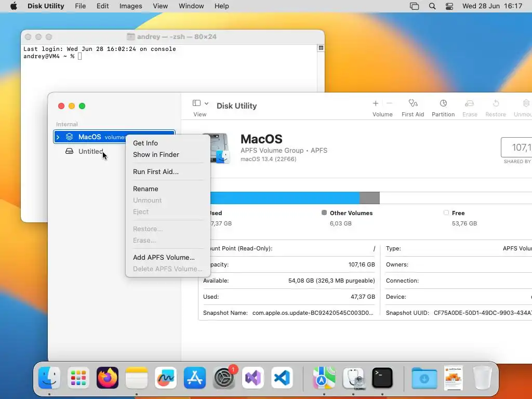
Task: Click the MacOS disk image thumbnail
Action: pos(220,148)
